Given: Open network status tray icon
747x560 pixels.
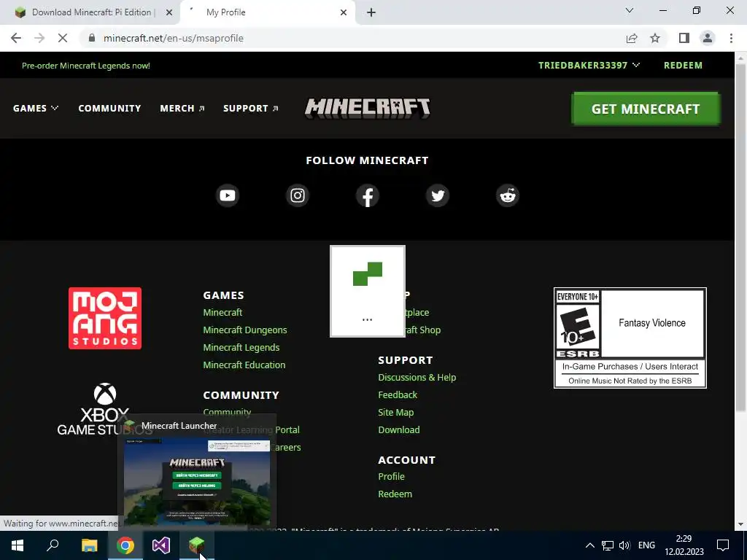Looking at the screenshot, I should coord(608,545).
